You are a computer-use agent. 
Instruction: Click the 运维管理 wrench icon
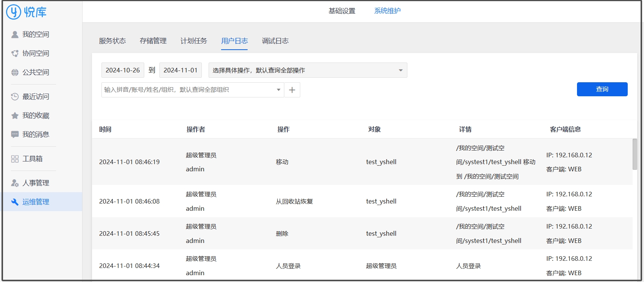(x=15, y=202)
